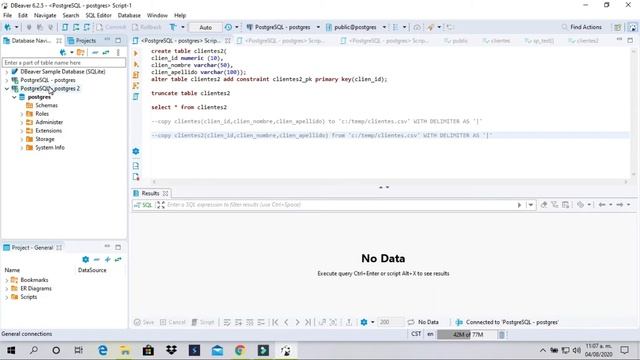Click the gear icon in Project General panel
Image resolution: width=640 pixels, height=360 pixels.
click(85, 259)
